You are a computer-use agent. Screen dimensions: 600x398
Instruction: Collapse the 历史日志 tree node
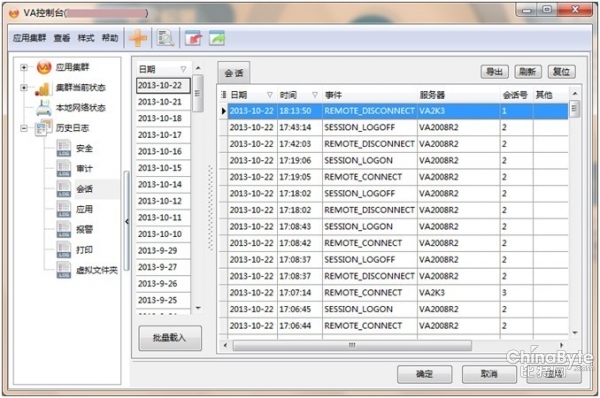[24, 128]
